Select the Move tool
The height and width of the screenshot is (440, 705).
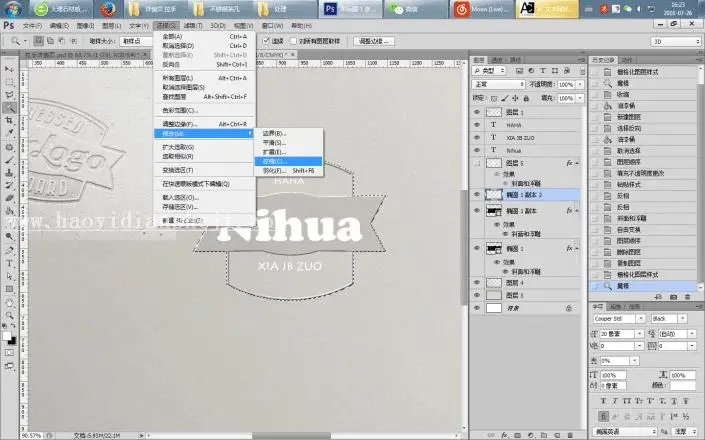click(9, 69)
